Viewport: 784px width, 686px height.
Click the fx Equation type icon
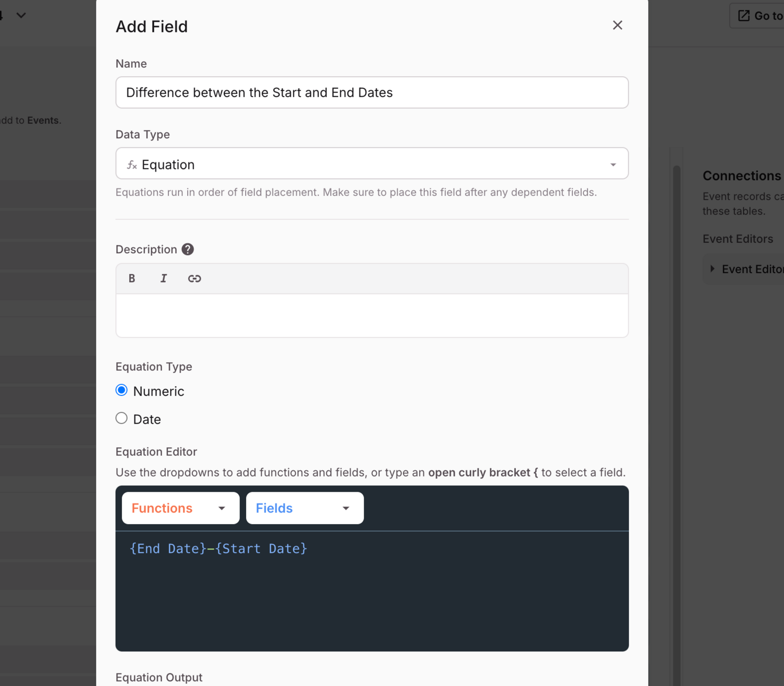tap(132, 165)
